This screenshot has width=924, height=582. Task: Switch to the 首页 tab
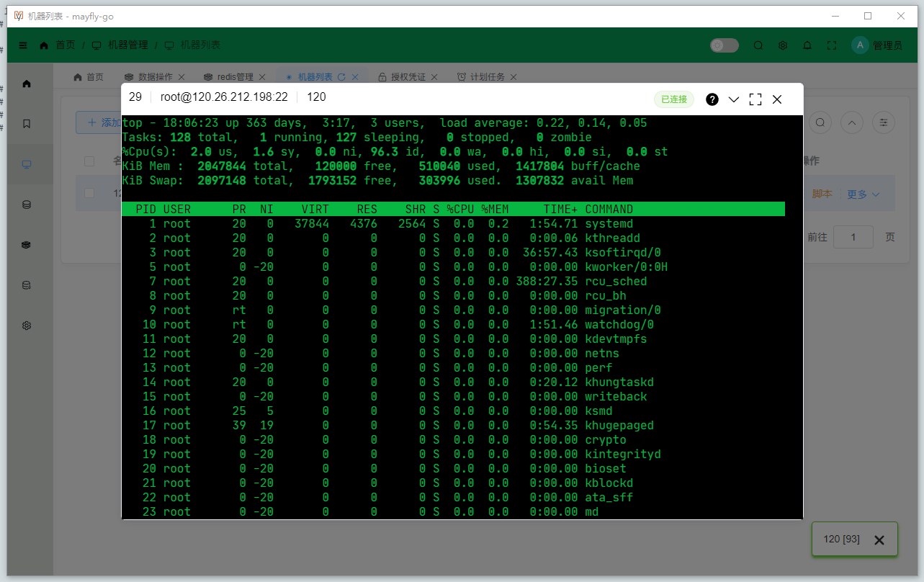89,76
